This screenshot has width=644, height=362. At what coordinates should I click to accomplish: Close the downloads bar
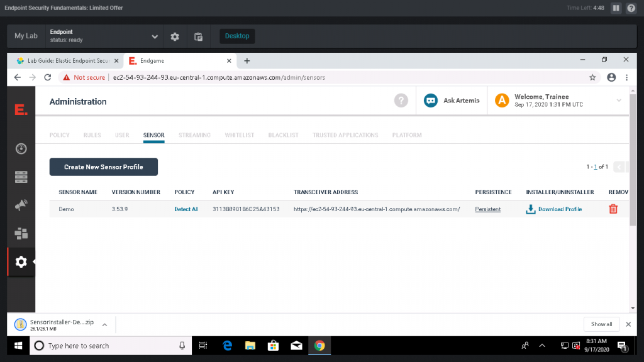[x=628, y=324]
